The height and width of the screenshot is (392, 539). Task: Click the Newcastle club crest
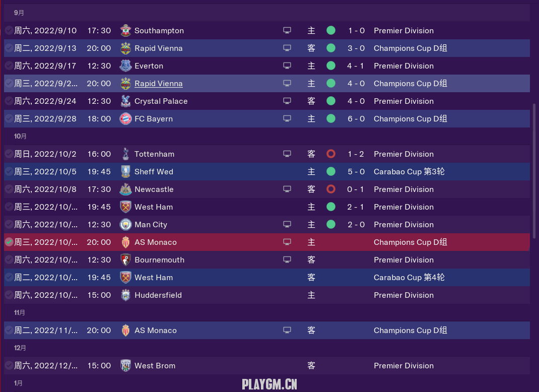(125, 189)
